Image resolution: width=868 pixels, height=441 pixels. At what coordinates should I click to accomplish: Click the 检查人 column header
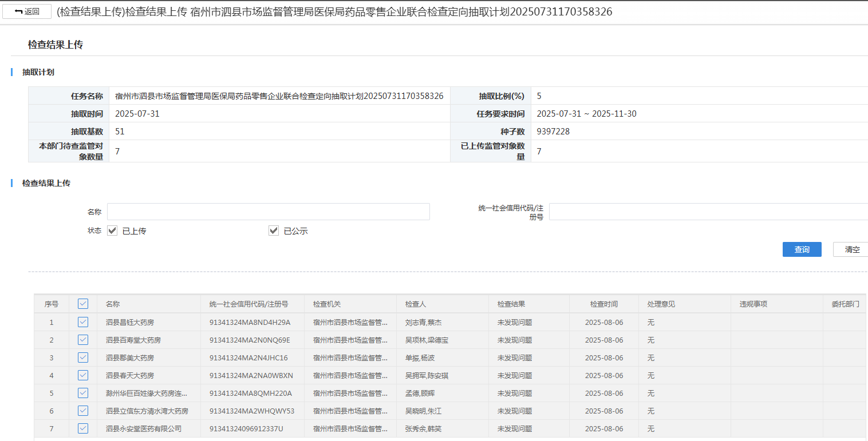pos(416,304)
